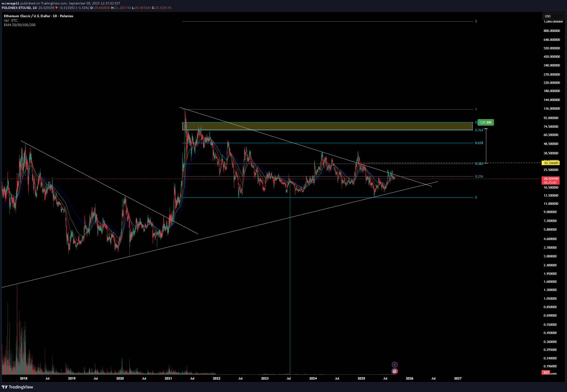Click the Fibonacci 0.764 level label

point(479,130)
